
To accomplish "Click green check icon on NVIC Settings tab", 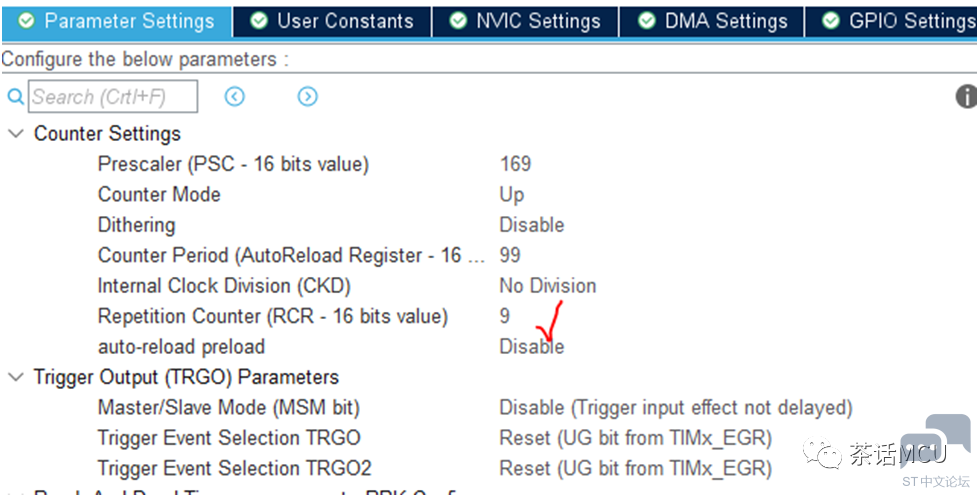I will tap(458, 21).
